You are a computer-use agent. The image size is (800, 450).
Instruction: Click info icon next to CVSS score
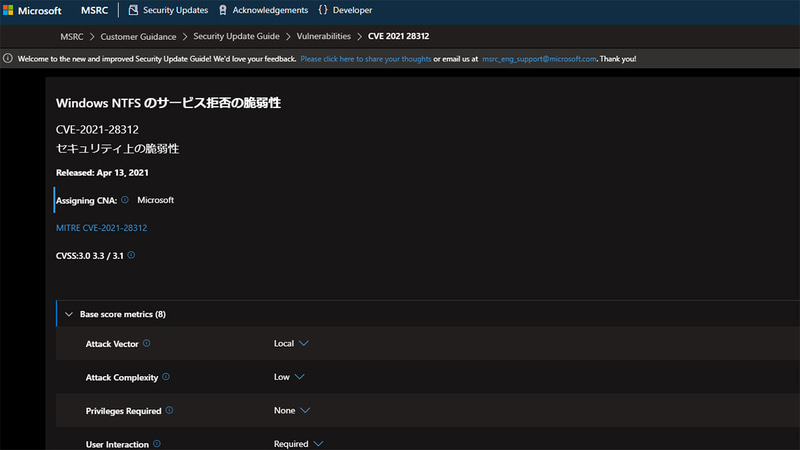(x=131, y=255)
